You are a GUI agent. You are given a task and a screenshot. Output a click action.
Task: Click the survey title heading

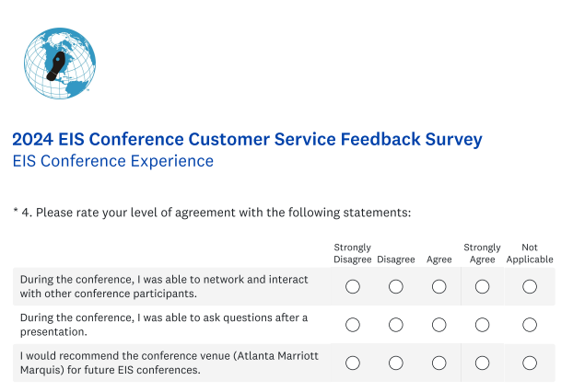click(x=247, y=140)
